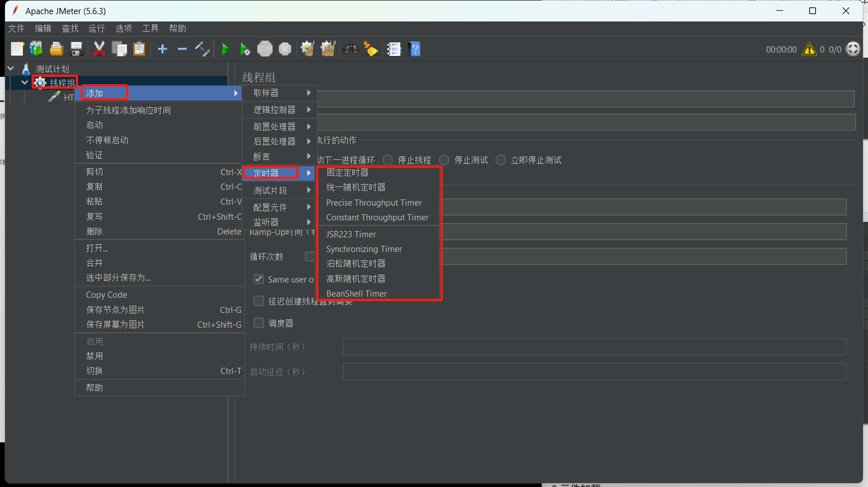Enable the delay thread creation checkbox

point(258,301)
